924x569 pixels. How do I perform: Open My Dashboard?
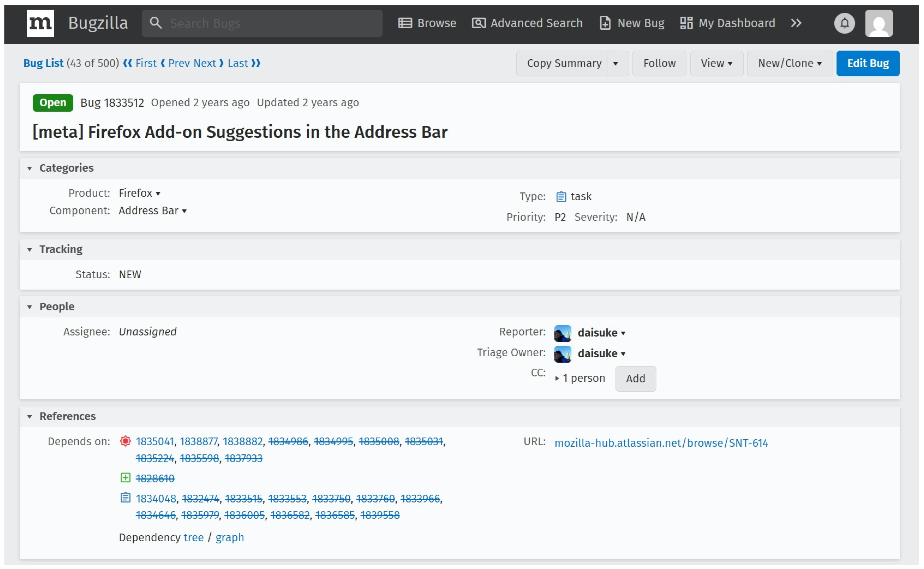pyautogui.click(x=728, y=23)
